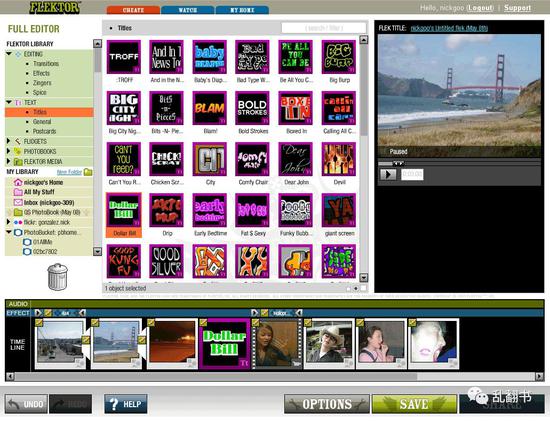Screen dimensions: 550x421
Task: Open the OPTIONS button
Action: [x=327, y=404]
